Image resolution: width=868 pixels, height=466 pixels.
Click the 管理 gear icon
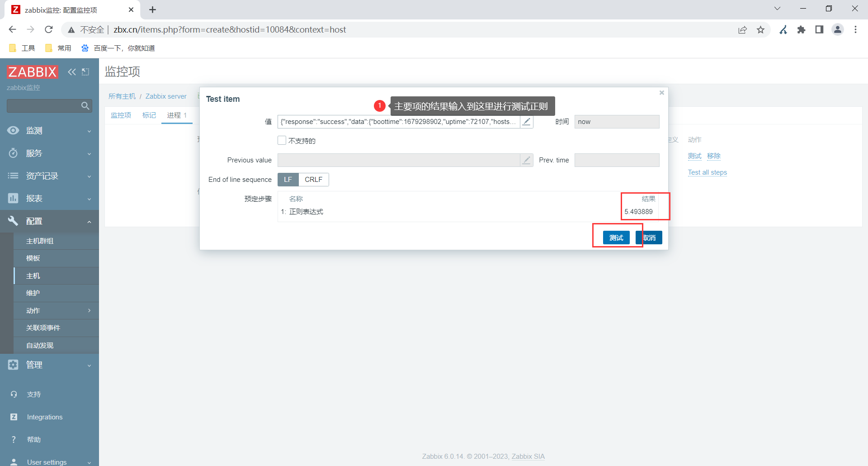13,365
